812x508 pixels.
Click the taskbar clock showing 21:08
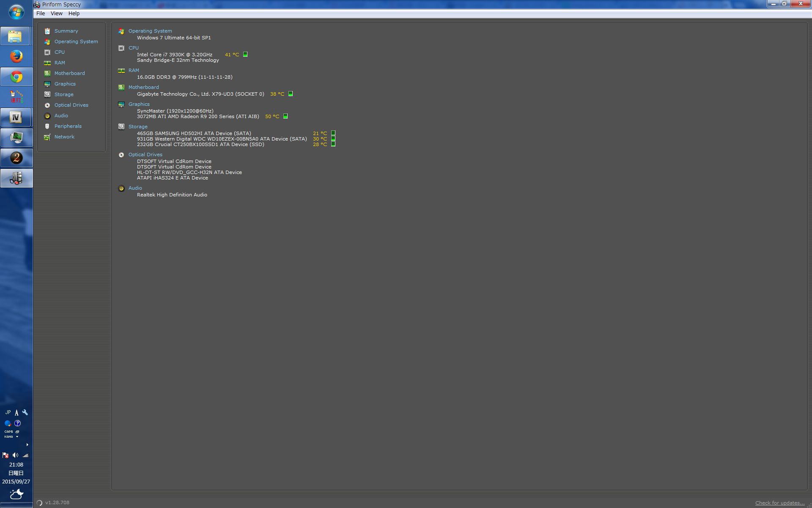[16, 464]
